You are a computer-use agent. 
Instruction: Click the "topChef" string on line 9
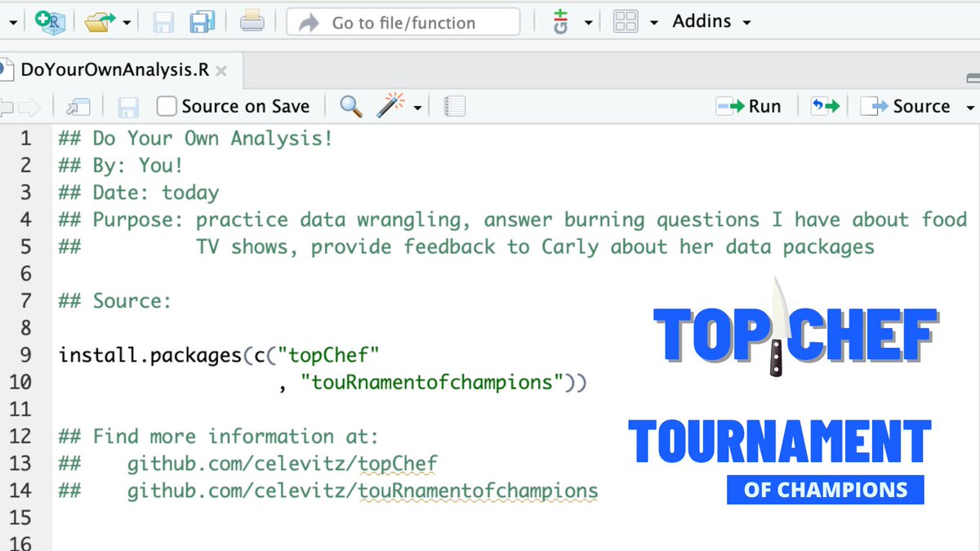[328, 355]
